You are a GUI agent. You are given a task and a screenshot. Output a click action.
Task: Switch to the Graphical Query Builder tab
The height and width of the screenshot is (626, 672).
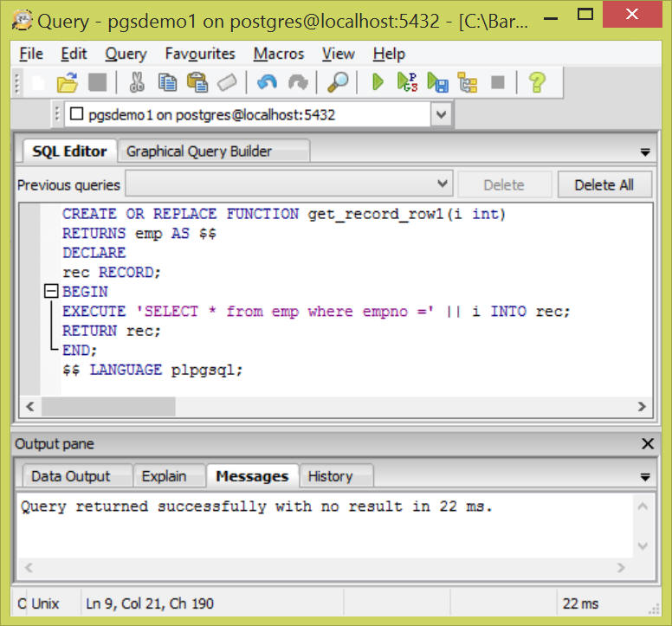pyautogui.click(x=199, y=151)
